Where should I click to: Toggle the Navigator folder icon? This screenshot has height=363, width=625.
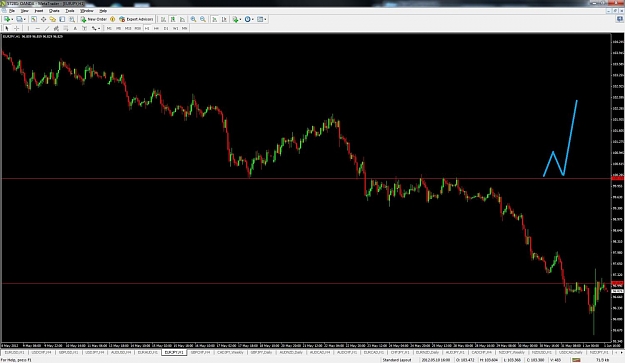(53, 19)
